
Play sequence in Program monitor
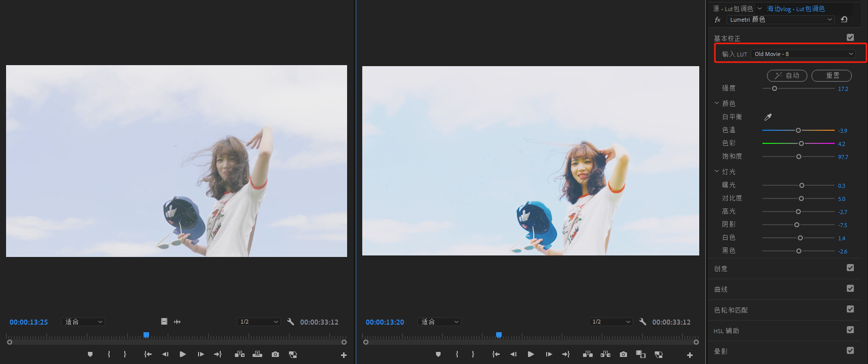(531, 354)
